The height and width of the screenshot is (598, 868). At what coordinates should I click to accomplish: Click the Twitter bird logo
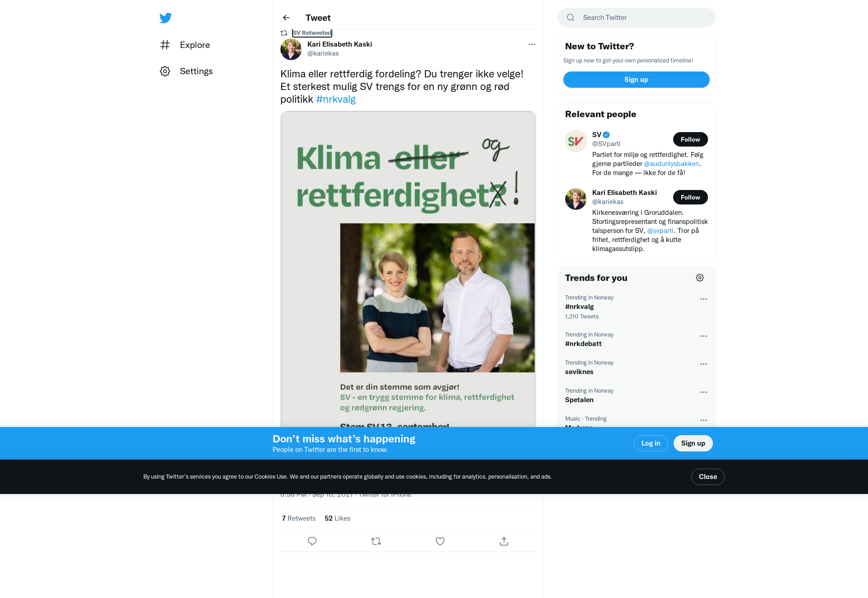[x=165, y=18]
